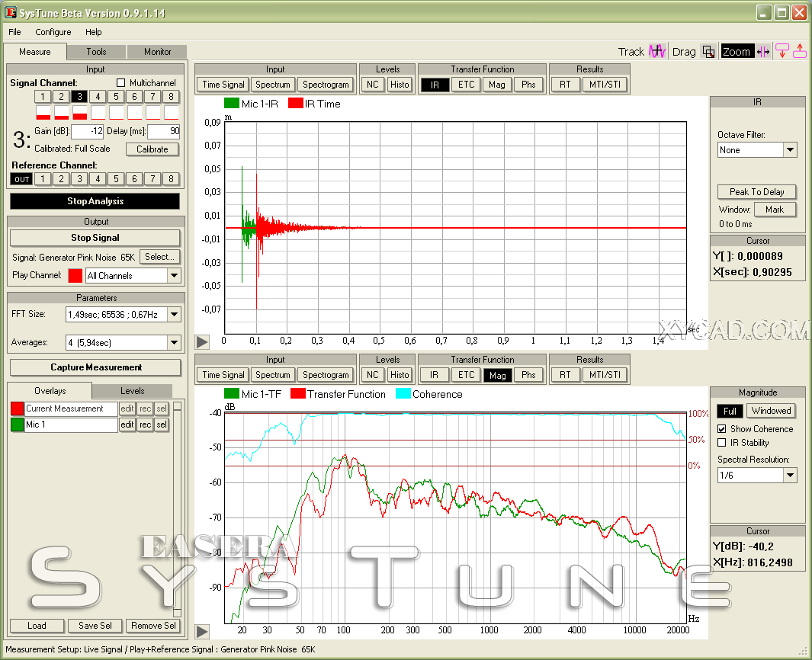Show MTI/STI in lower graph

[x=605, y=375]
